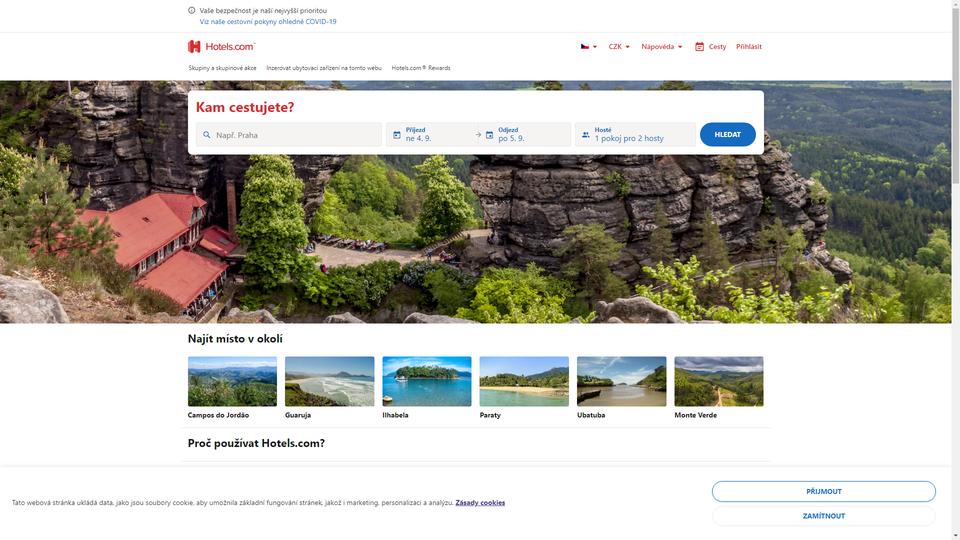Click the HLEDAT search button
Screen dimensions: 960x540
[727, 135]
